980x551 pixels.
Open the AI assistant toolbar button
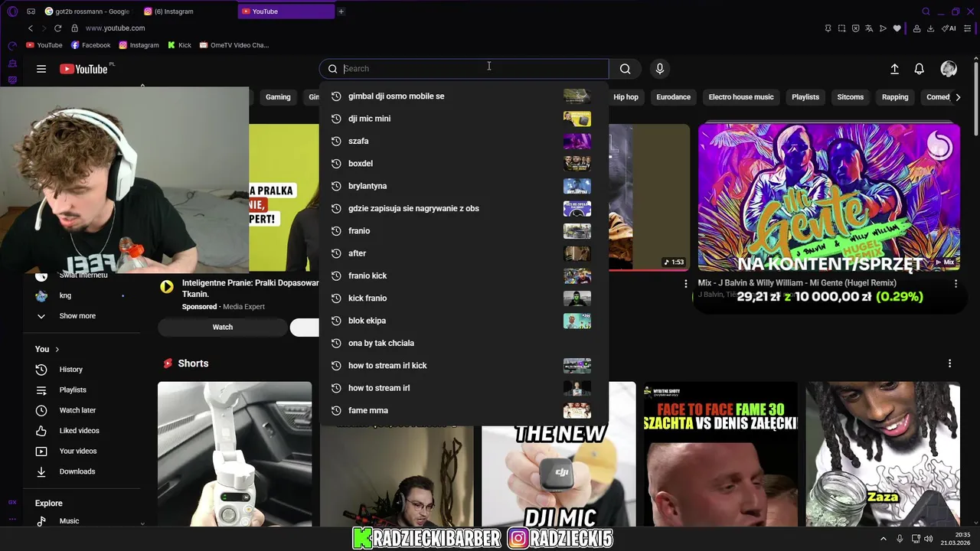(x=949, y=28)
